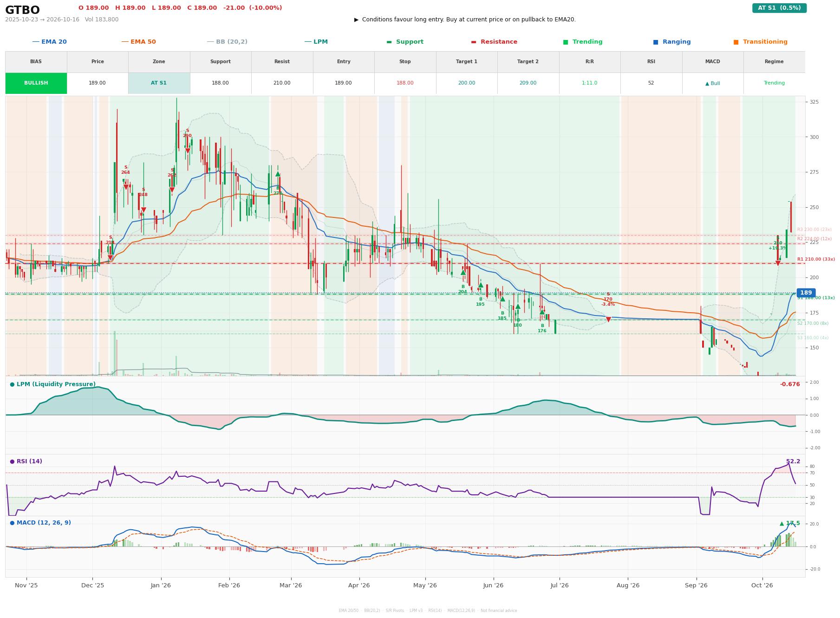
Task: Click the buy marker labeled B 204
Action: [463, 272]
